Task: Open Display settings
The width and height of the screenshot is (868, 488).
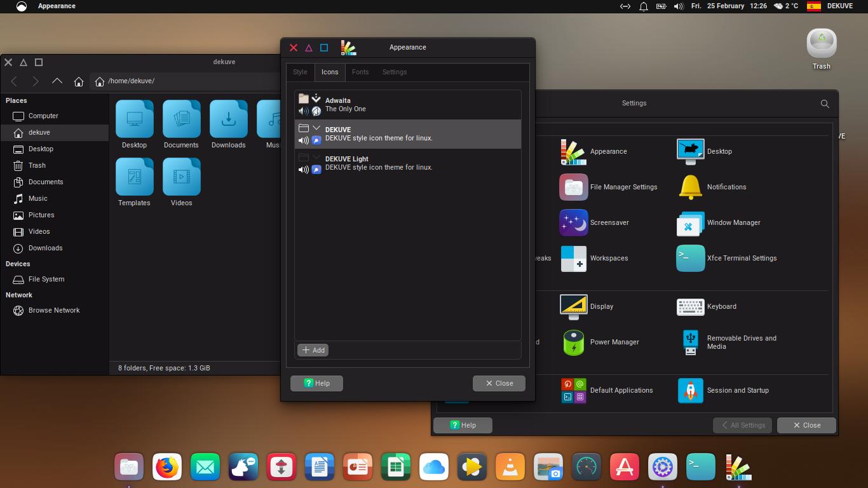Action: (587, 306)
